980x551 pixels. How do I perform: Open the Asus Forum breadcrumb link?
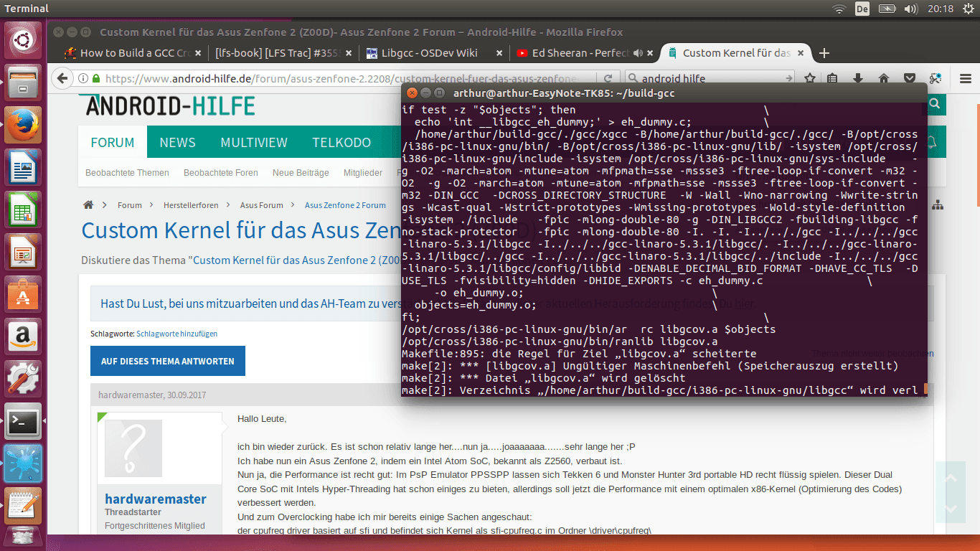pos(262,205)
